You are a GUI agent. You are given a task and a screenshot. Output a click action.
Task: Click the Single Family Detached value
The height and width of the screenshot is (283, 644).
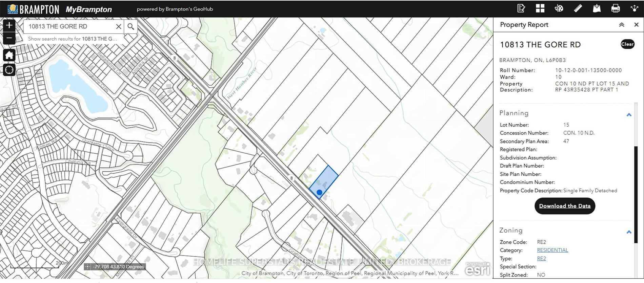tap(590, 191)
